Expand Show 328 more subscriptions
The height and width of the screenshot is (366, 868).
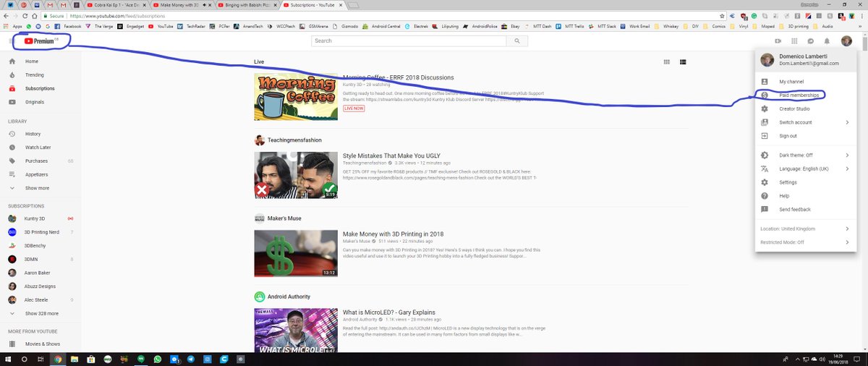point(41,313)
